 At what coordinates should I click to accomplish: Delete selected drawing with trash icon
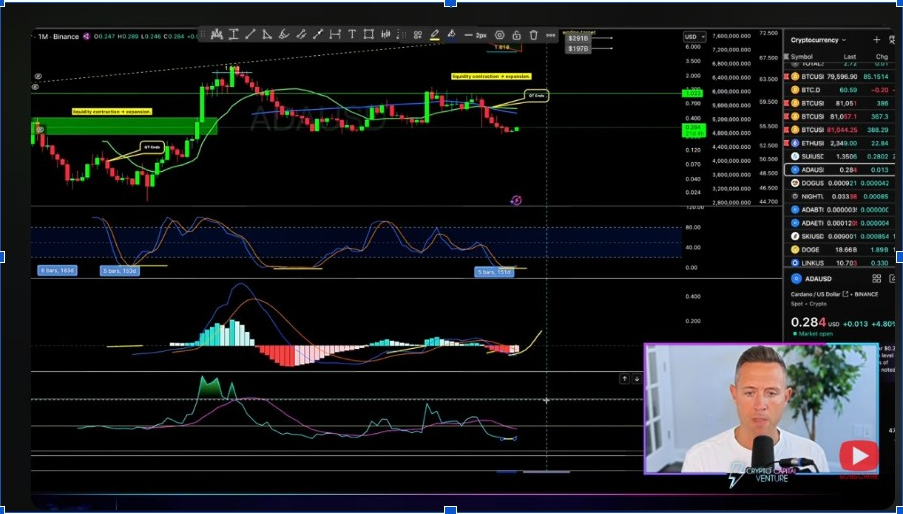(x=533, y=35)
